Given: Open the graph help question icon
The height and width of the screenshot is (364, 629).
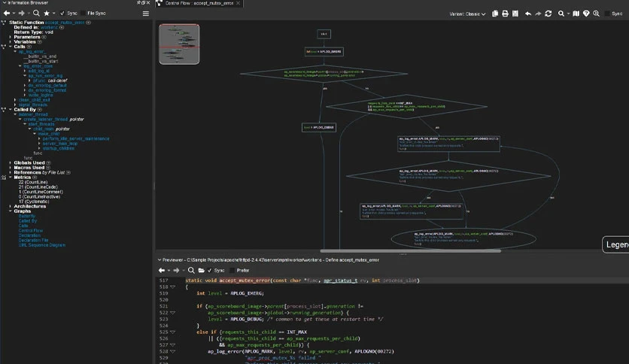Looking at the screenshot, I should (x=586, y=14).
